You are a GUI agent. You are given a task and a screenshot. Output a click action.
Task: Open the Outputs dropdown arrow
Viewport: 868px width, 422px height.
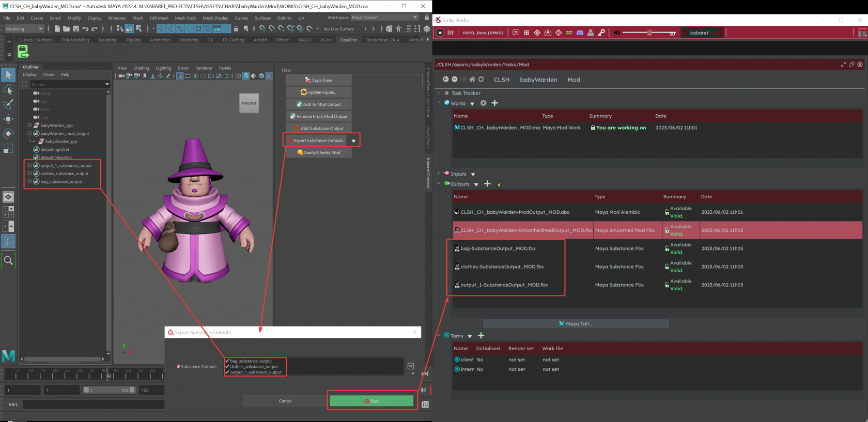pos(476,184)
